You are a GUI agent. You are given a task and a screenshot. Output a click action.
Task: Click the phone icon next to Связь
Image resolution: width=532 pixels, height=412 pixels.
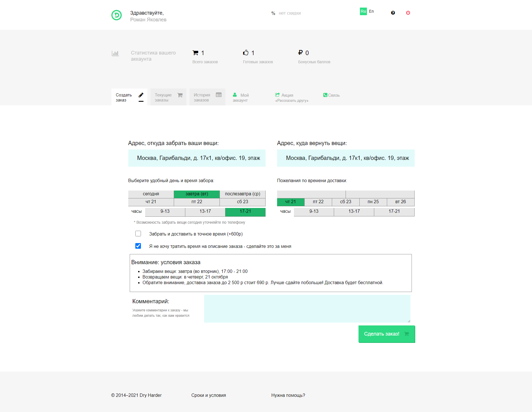tap(325, 95)
